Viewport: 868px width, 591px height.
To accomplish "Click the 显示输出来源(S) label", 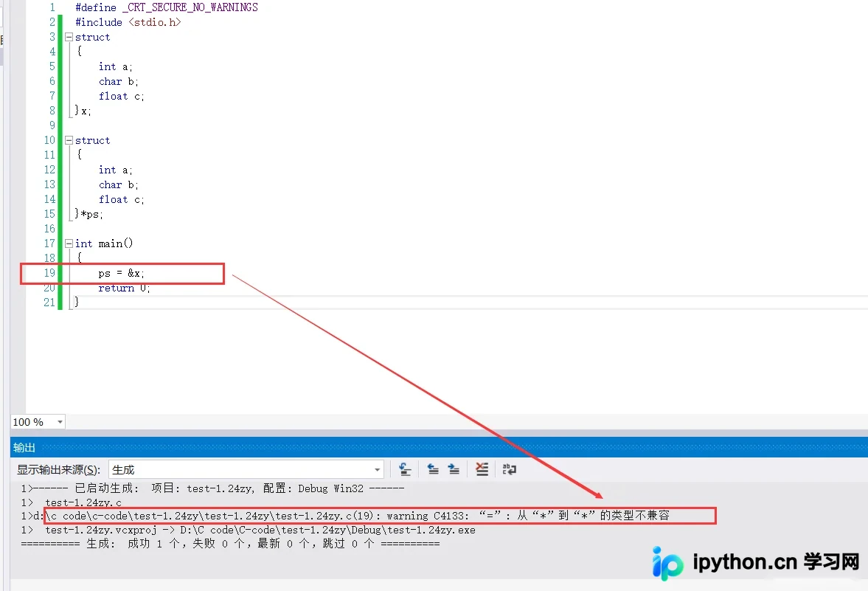I will click(x=59, y=470).
